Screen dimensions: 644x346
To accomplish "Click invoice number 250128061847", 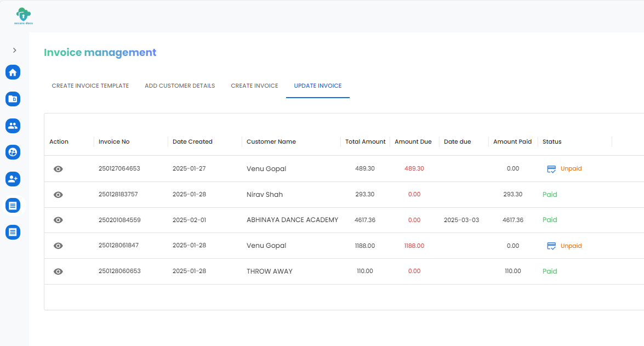I will coord(118,245).
